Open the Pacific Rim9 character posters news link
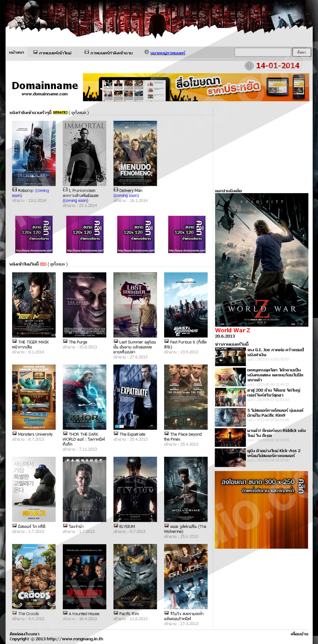 pos(275,413)
